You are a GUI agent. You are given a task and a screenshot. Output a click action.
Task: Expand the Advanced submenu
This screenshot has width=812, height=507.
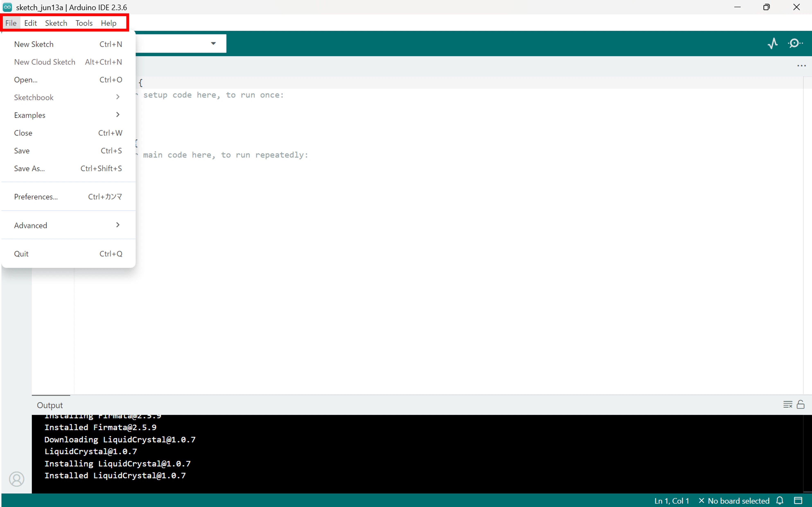pyautogui.click(x=68, y=225)
